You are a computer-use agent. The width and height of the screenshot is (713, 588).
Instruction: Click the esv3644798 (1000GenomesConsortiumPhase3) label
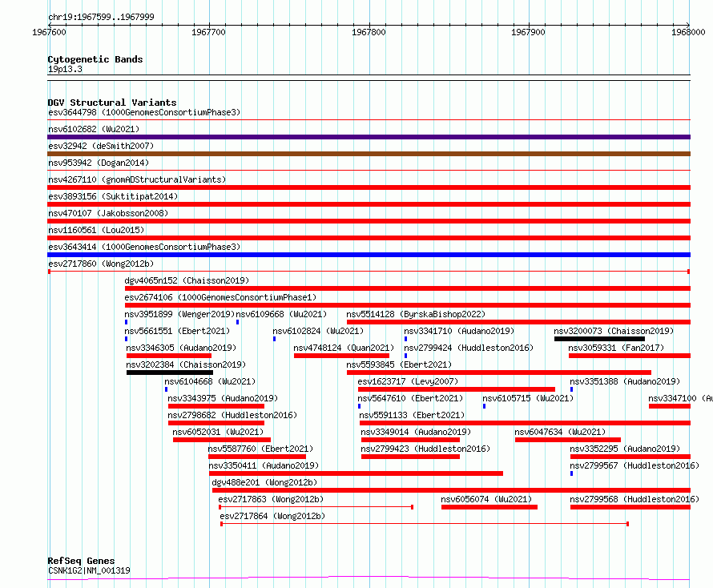click(x=144, y=112)
